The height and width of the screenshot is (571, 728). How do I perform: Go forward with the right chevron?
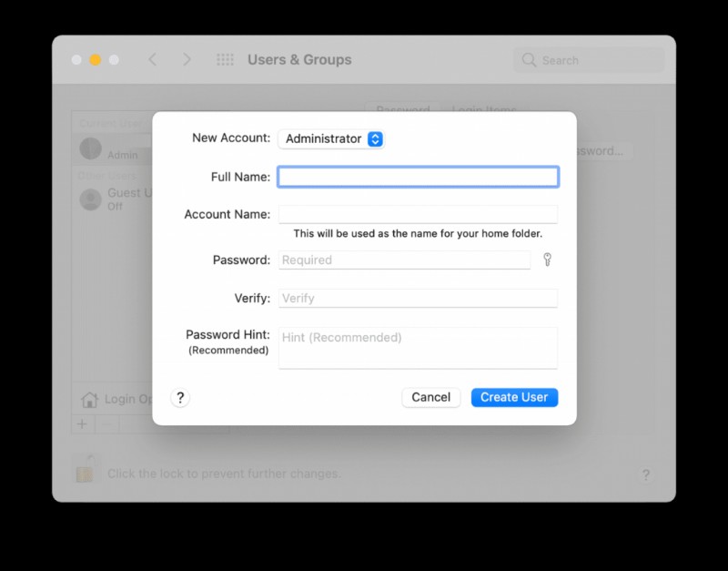187,60
